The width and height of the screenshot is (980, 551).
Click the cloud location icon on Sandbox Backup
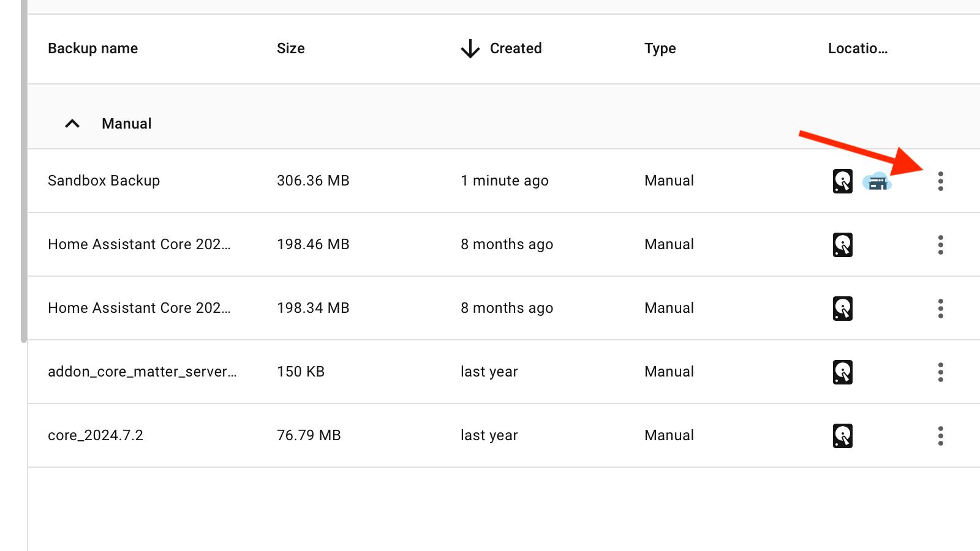tap(877, 182)
